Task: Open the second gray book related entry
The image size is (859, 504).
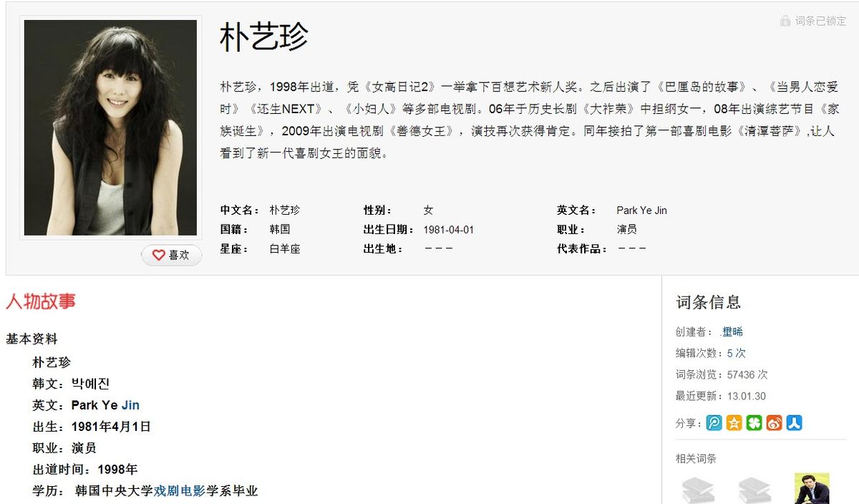Action: pos(754,490)
